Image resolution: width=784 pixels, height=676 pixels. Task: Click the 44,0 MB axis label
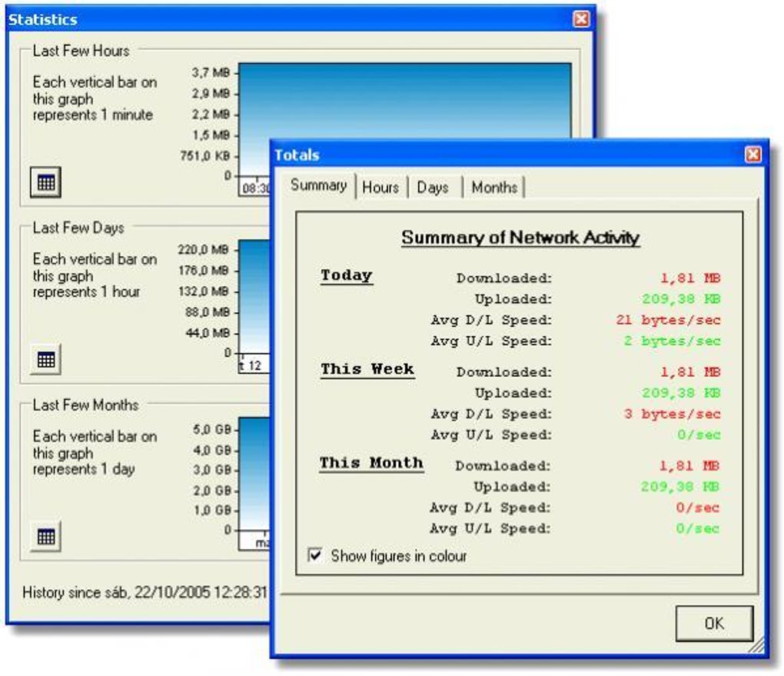208,333
